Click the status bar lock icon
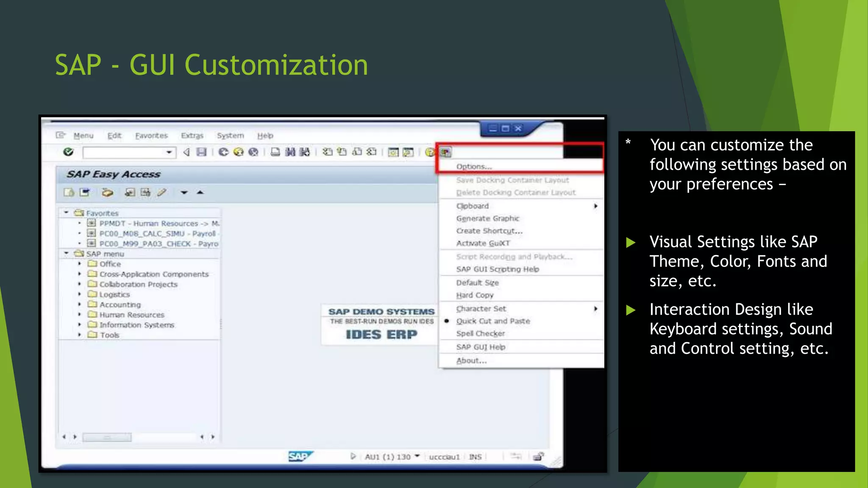868x488 pixels. [x=538, y=457]
